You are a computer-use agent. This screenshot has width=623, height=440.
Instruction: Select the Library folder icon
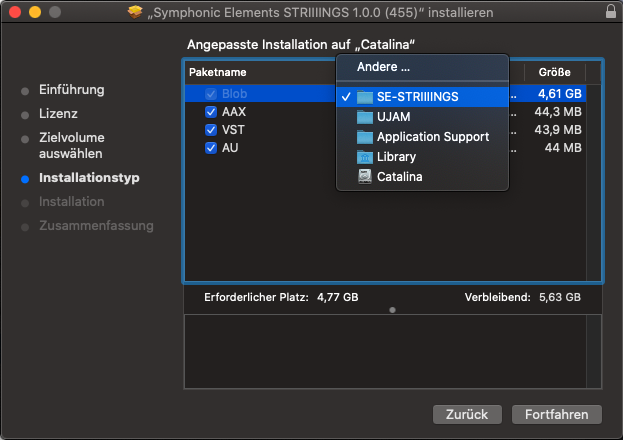coord(365,157)
